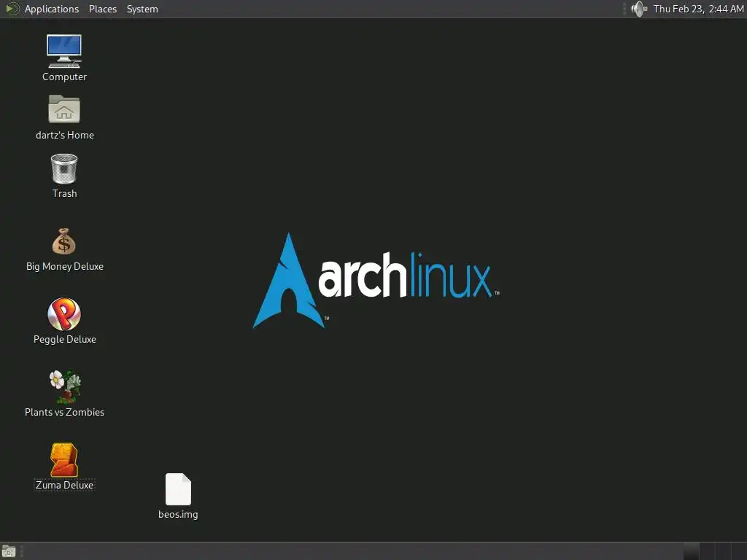This screenshot has height=560, width=747.
Task: Open the Computer desktop icon
Action: coord(64,52)
